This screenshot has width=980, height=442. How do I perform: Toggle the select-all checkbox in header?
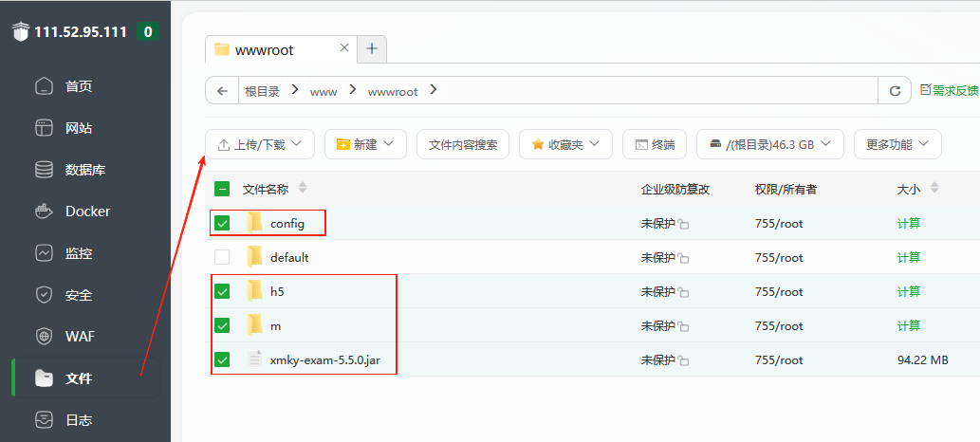pyautogui.click(x=222, y=189)
